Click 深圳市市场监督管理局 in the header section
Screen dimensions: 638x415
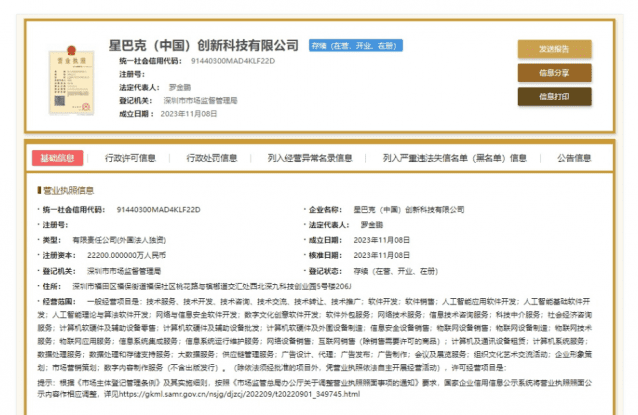point(200,100)
